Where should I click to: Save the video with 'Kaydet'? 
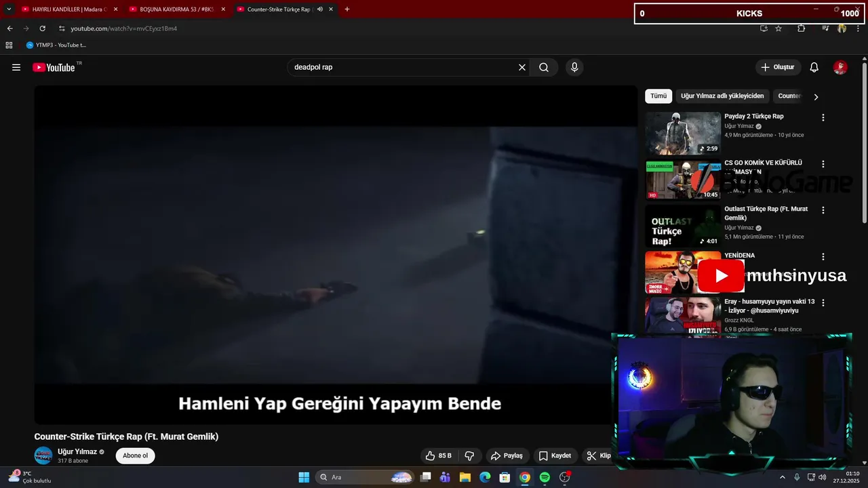click(555, 455)
